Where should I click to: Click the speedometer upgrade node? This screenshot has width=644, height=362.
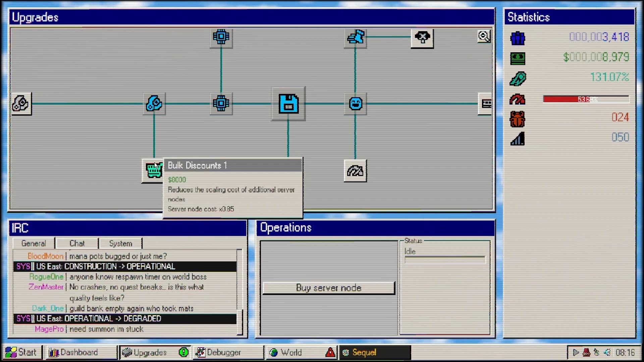pyautogui.click(x=355, y=170)
